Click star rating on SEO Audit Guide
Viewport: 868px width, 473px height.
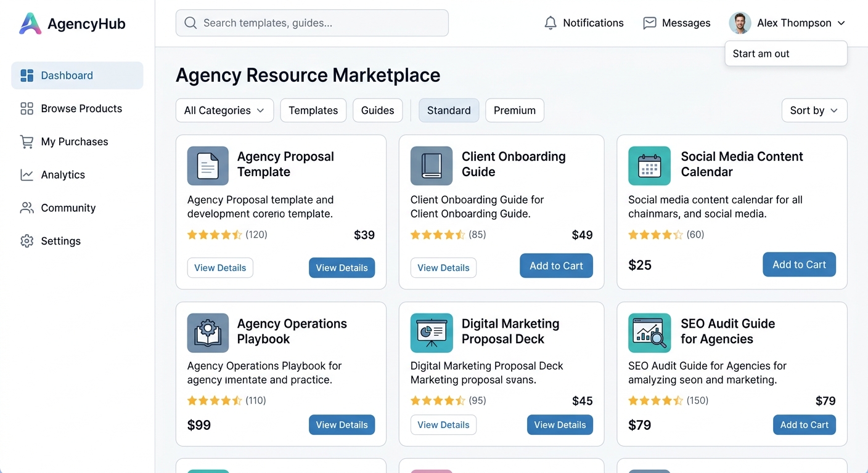coord(655,401)
